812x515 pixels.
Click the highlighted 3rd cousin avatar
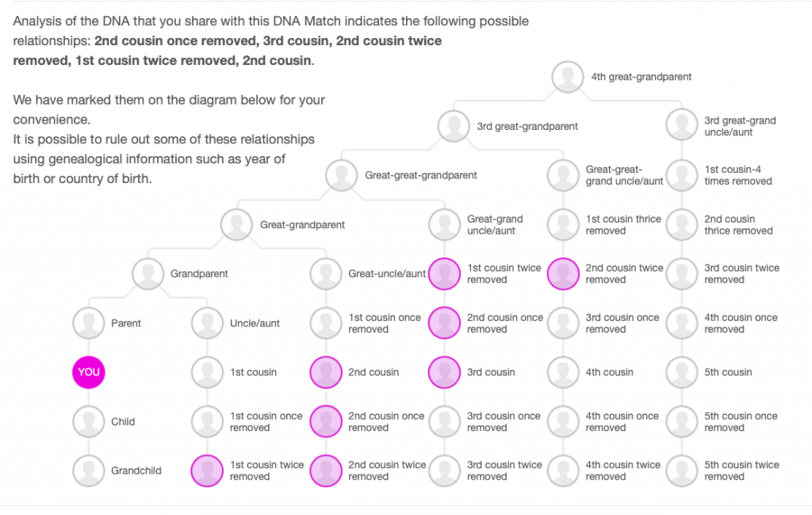coord(445,372)
